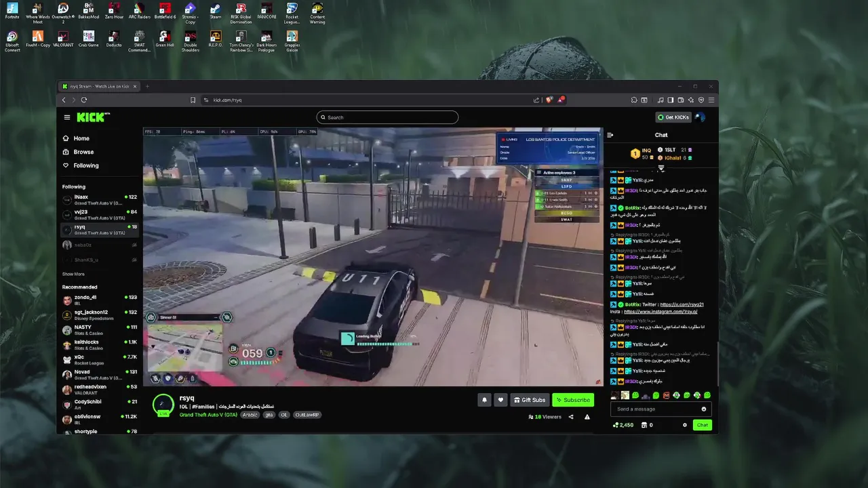This screenshot has width=868, height=488.
Task: Click the 2,450 channel points balance
Action: pos(623,425)
